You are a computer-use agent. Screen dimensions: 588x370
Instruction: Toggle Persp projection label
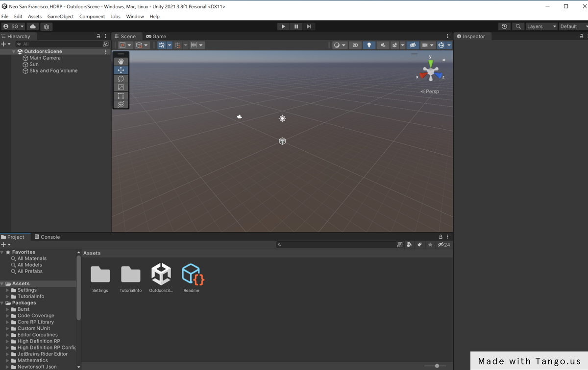(x=430, y=92)
